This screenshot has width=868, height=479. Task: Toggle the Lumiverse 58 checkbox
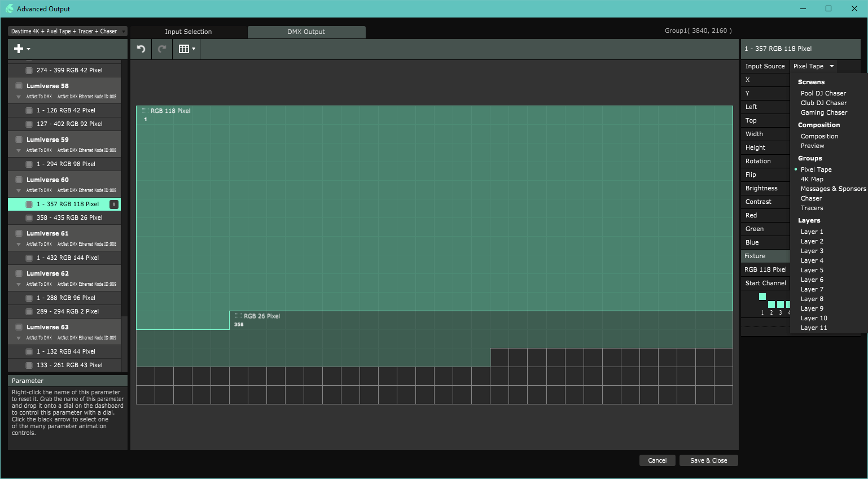19,86
